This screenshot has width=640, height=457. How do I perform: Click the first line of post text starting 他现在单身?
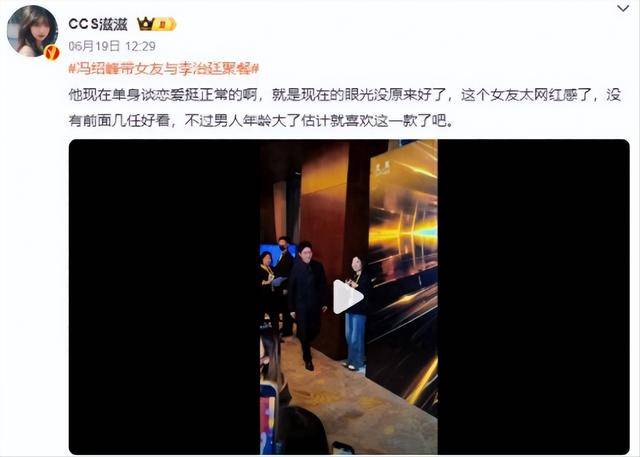(345, 95)
